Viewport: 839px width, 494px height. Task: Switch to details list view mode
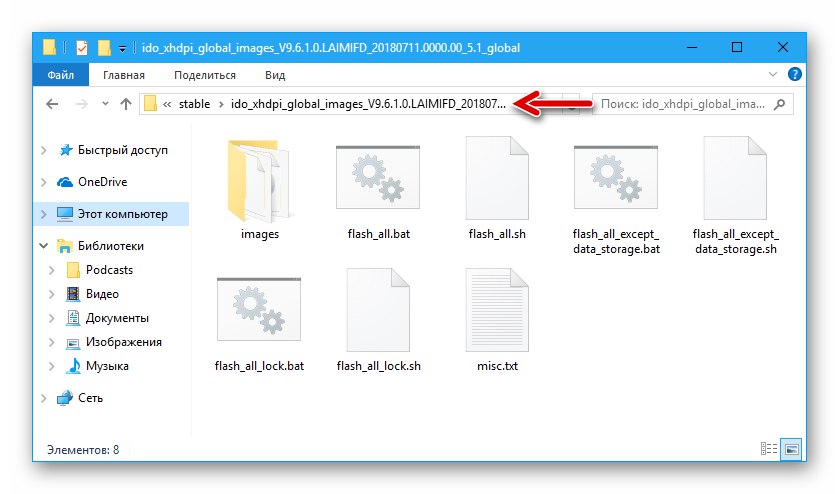[x=768, y=449]
